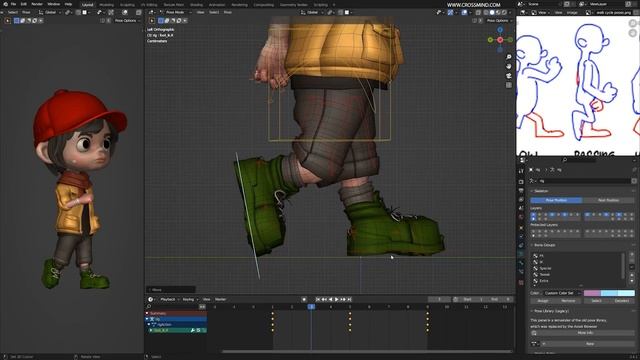640x360 pixels.
Task: Click blue Z axis on navigation gizmo
Action: pyautogui.click(x=500, y=30)
